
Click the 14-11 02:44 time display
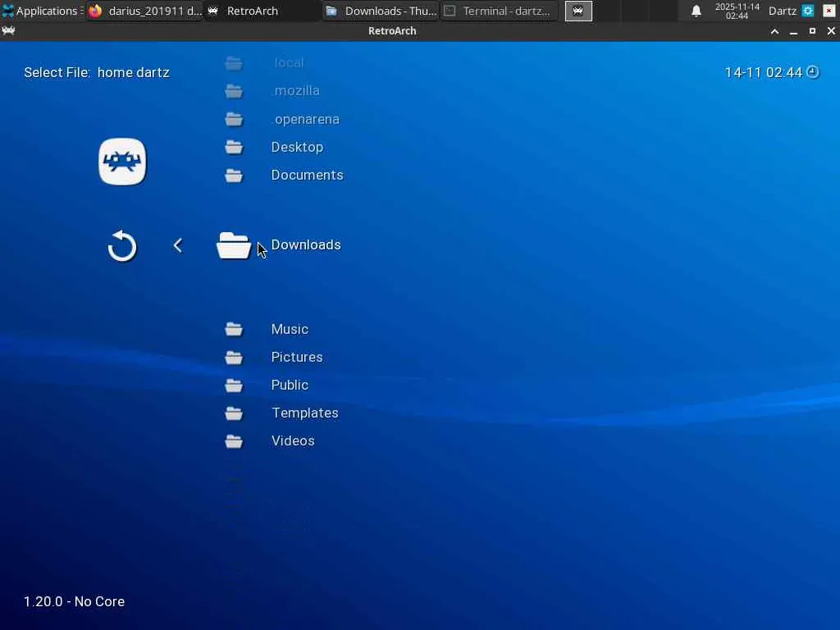point(764,72)
